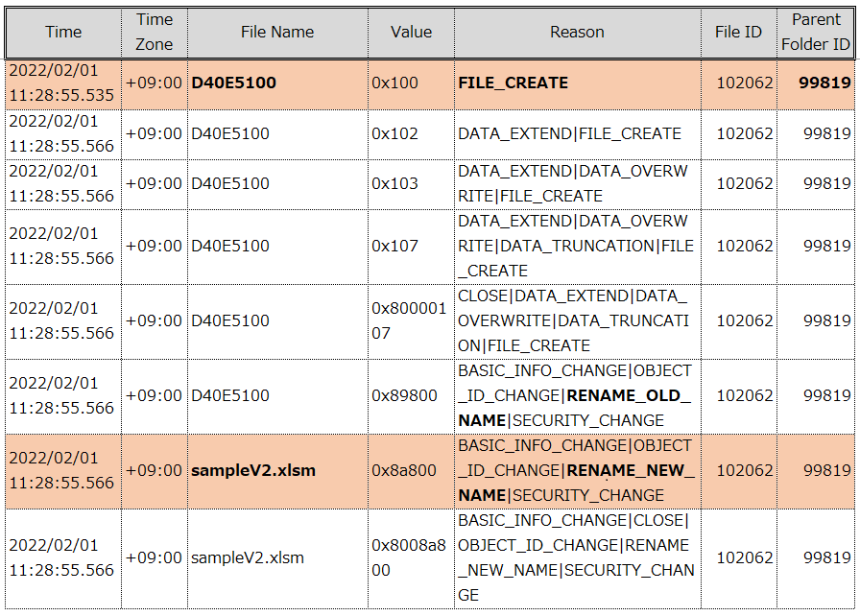860x616 pixels.
Task: Select "+09:00" in the 0x107 row
Action: click(154, 246)
